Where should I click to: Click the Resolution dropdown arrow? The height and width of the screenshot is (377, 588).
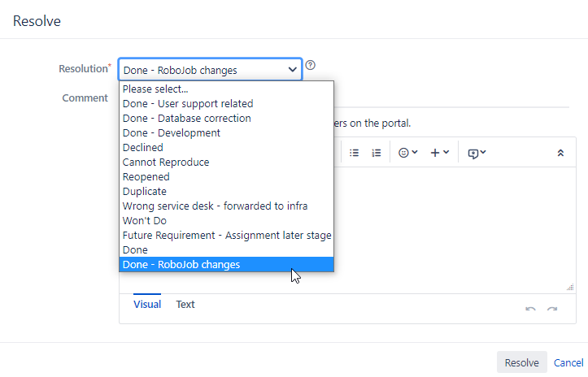pyautogui.click(x=292, y=70)
